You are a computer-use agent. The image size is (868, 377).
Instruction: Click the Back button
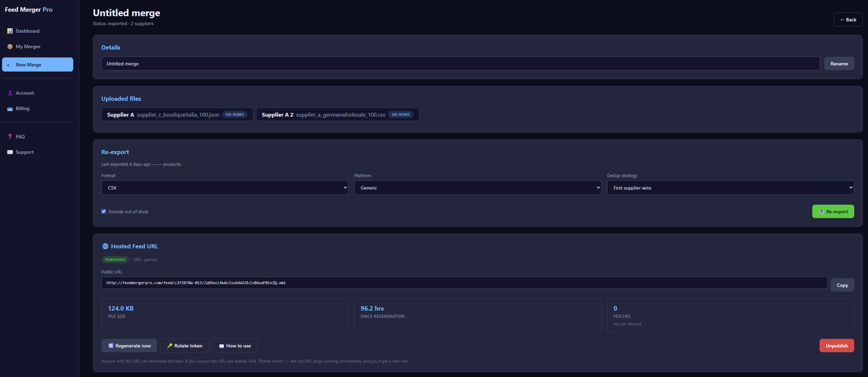pyautogui.click(x=848, y=20)
